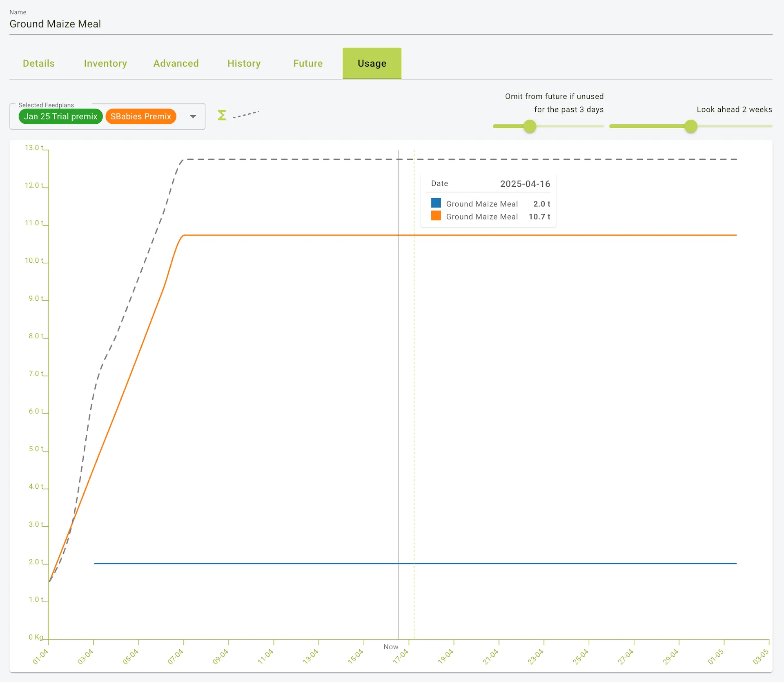
Task: Click the Omit from future slider handle
Action: tap(530, 126)
